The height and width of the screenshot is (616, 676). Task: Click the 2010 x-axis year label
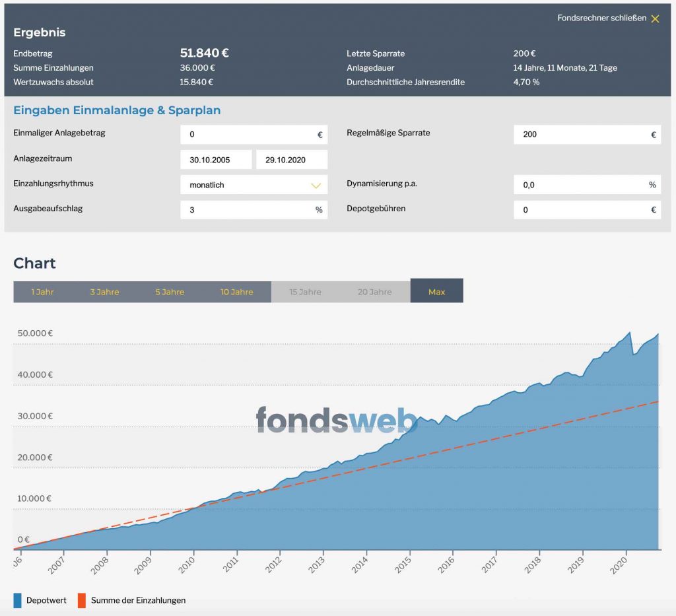click(187, 565)
